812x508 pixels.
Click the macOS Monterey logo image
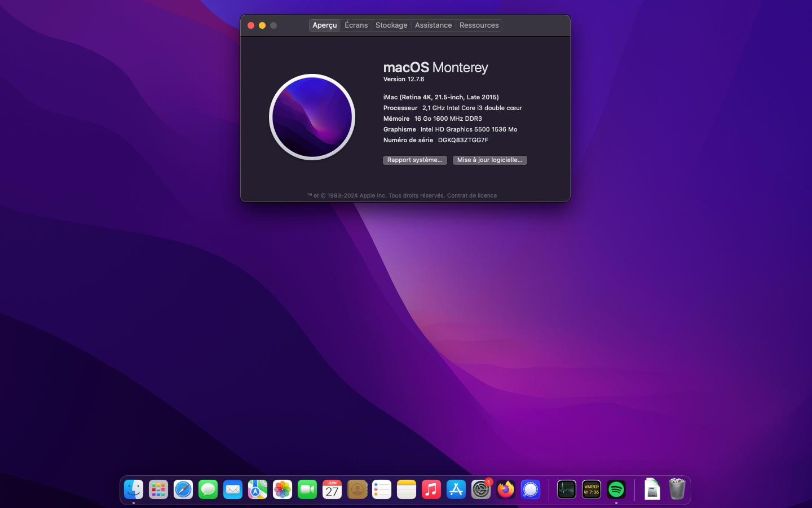coord(312,117)
